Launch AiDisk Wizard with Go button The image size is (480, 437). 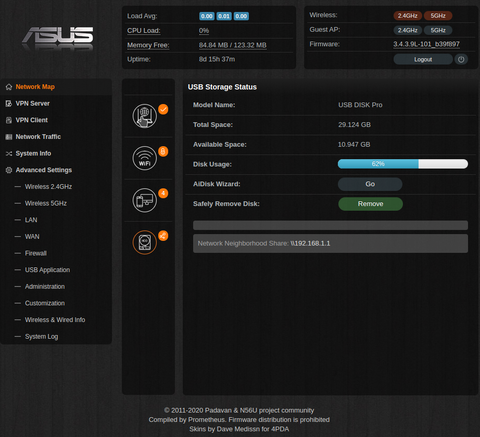370,184
